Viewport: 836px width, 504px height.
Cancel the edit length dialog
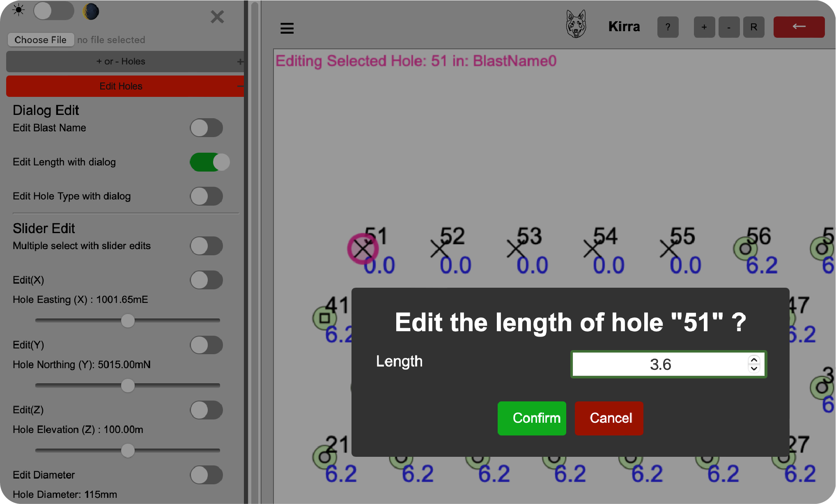(x=609, y=418)
